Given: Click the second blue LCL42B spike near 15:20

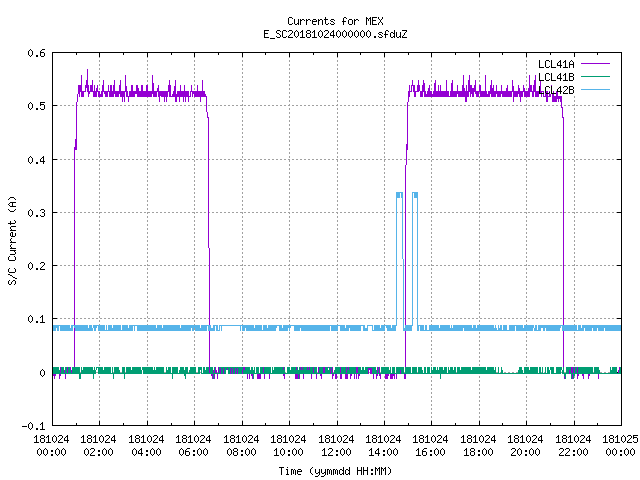Looking at the screenshot, I should click(x=415, y=260).
